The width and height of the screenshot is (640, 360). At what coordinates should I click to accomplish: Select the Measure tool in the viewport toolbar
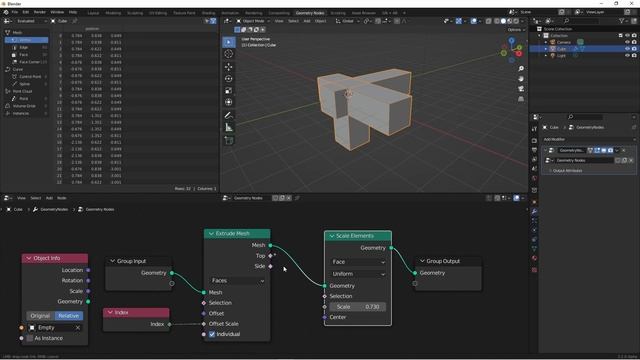pos(229,128)
